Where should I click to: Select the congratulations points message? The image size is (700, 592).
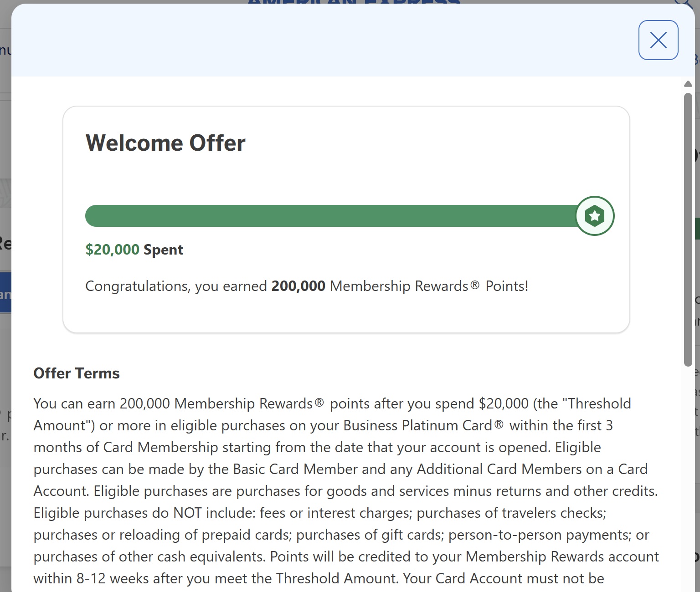[x=307, y=286]
